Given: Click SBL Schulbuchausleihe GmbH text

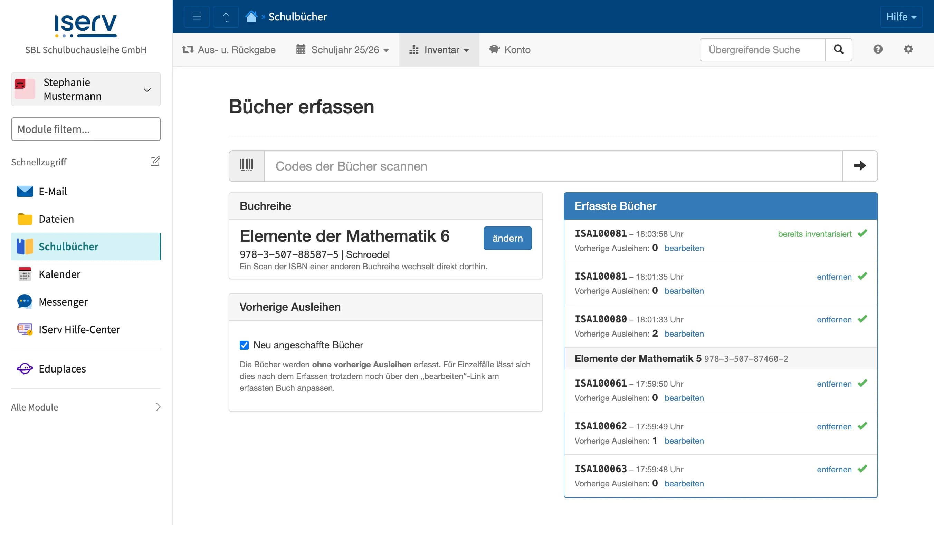Looking at the screenshot, I should (86, 50).
